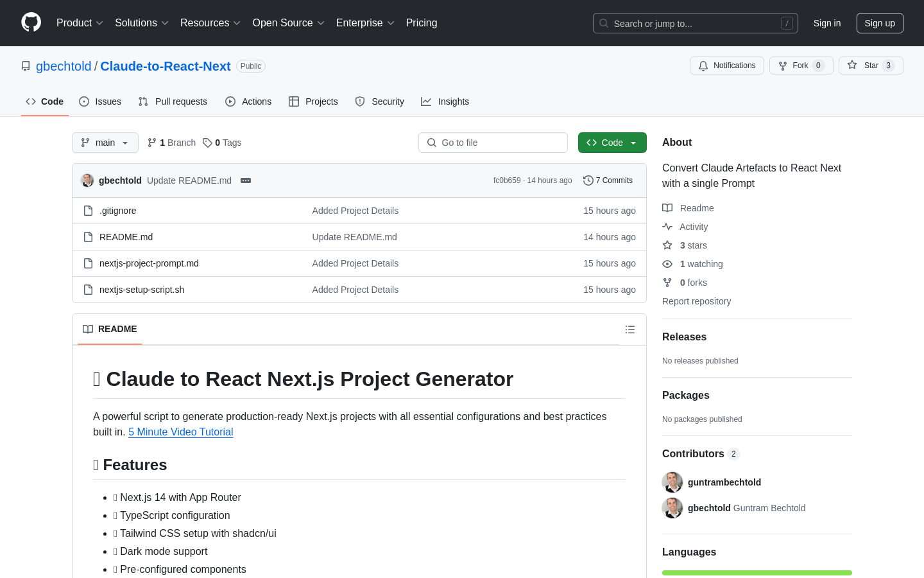The height and width of the screenshot is (578, 924).
Task: Click the contributors count badge showing 2
Action: (x=733, y=454)
